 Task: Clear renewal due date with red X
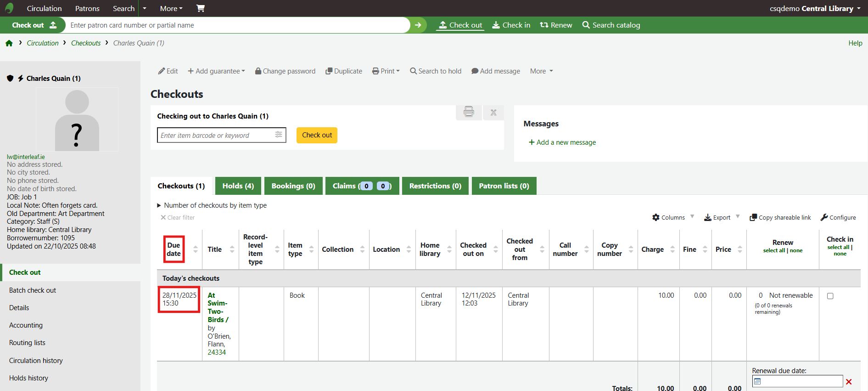click(849, 382)
